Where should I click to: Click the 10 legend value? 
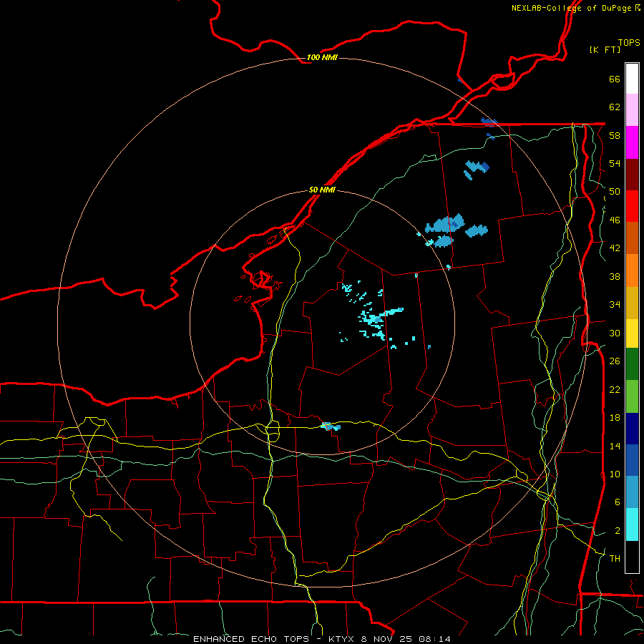(x=615, y=474)
